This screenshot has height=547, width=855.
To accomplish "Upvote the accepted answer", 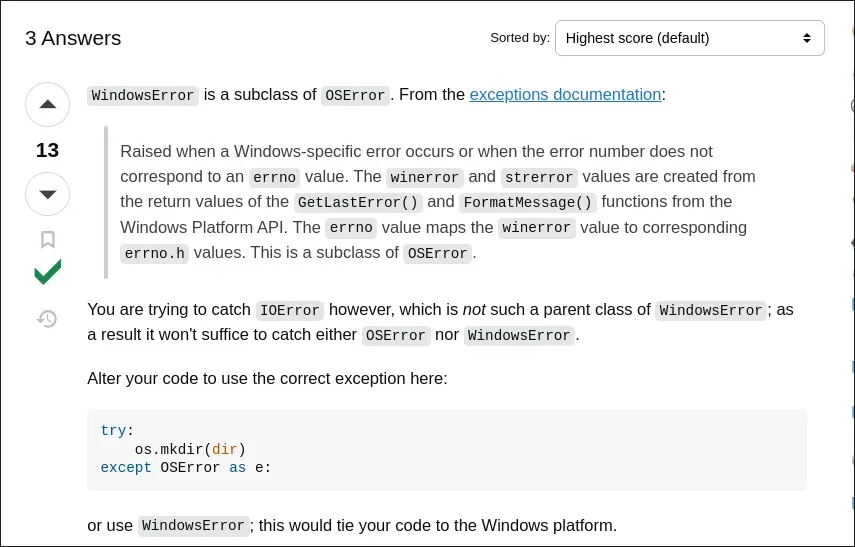I will 47,104.
